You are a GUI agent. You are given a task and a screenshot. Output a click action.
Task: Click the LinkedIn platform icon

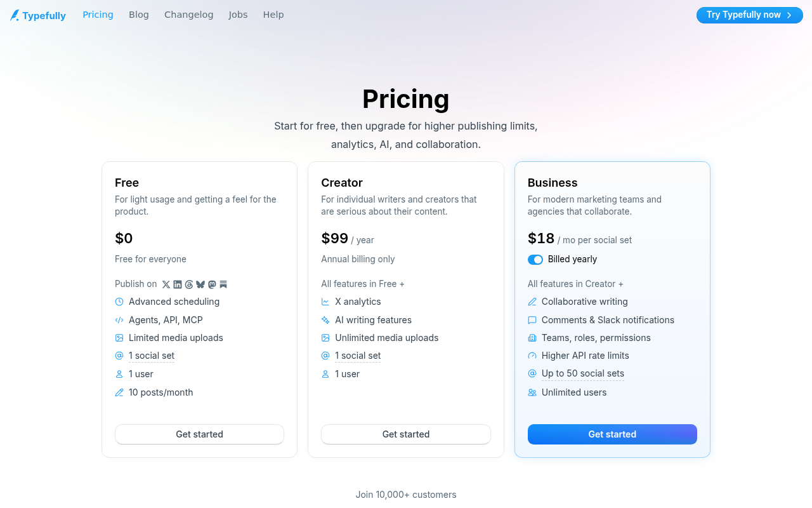tap(178, 284)
